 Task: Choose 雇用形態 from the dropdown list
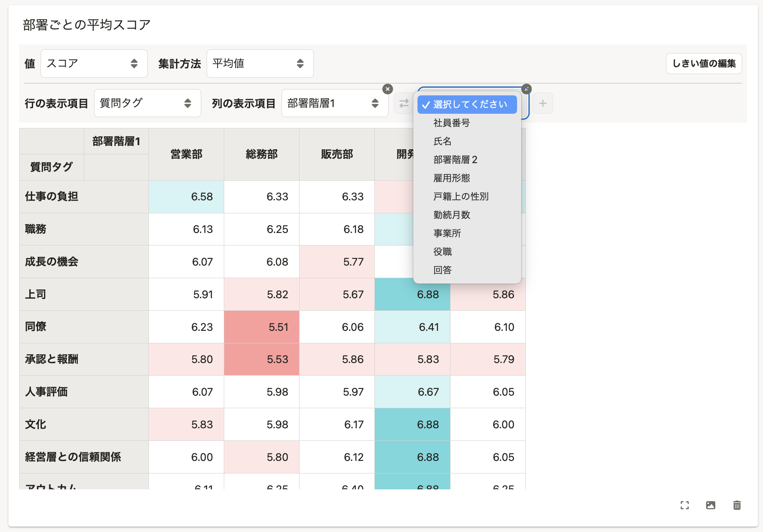coord(467,178)
